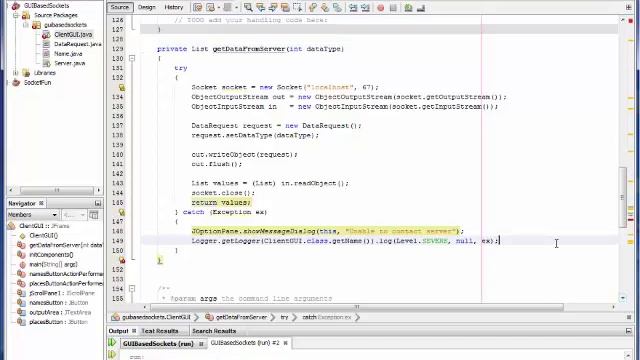Select ClientGUI.java in project tree
The width and height of the screenshot is (640, 360).
point(73,35)
